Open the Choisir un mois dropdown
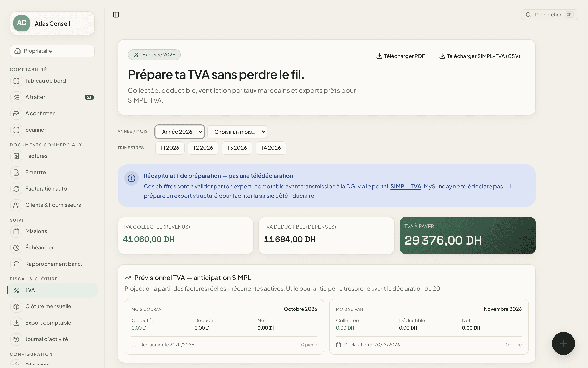Screen dimensions: 588x368 point(237,132)
